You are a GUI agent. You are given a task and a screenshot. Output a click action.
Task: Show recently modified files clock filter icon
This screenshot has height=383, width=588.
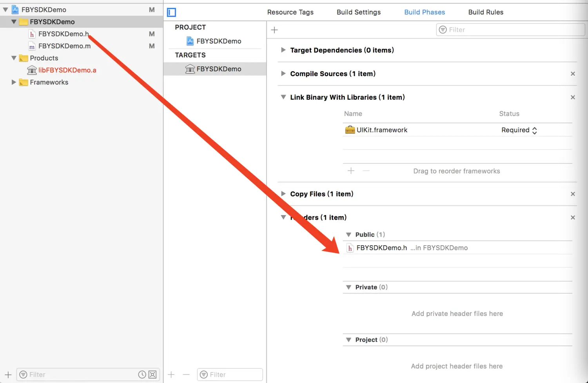click(x=142, y=375)
